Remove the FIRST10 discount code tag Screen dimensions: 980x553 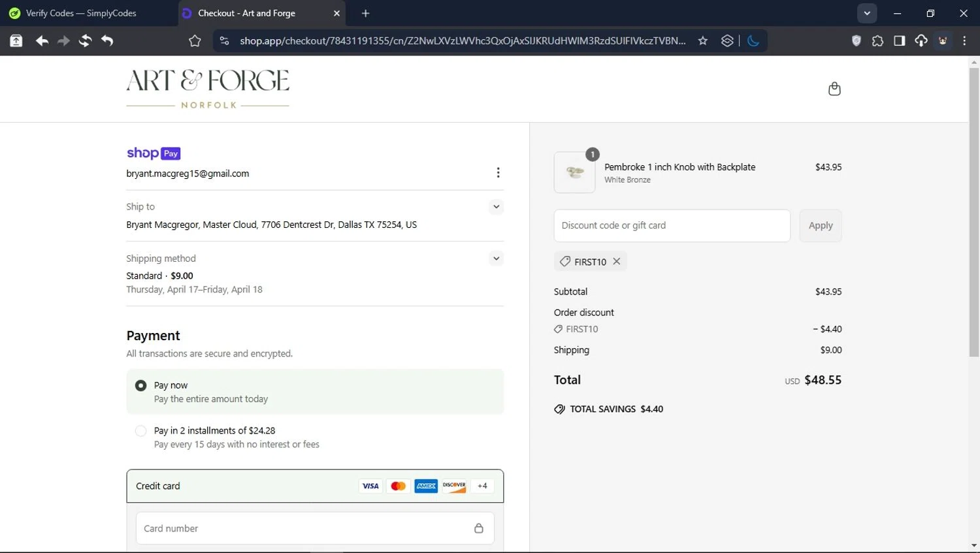coord(616,261)
